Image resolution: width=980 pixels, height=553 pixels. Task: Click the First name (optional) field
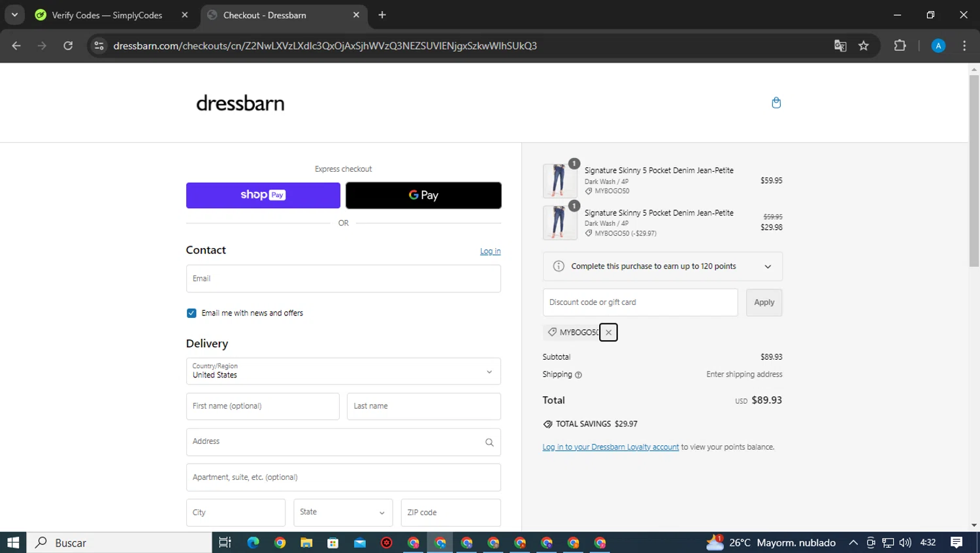coord(263,406)
